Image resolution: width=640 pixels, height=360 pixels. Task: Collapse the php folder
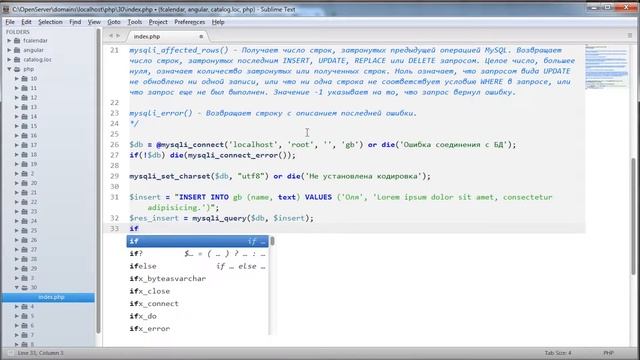click(9, 69)
